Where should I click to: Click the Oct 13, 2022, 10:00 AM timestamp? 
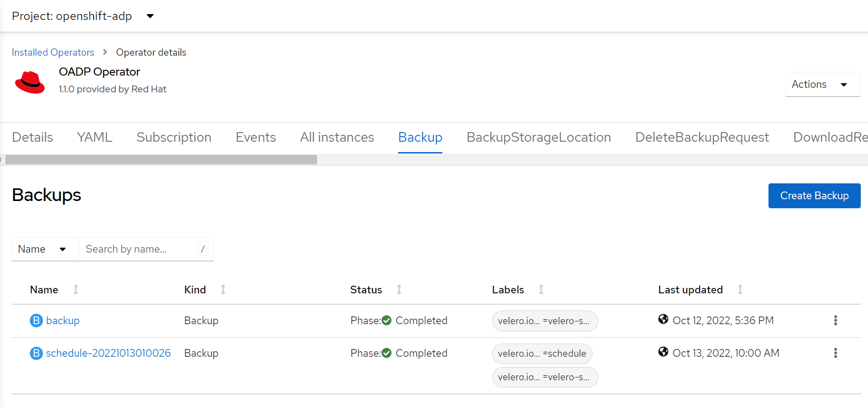(726, 353)
